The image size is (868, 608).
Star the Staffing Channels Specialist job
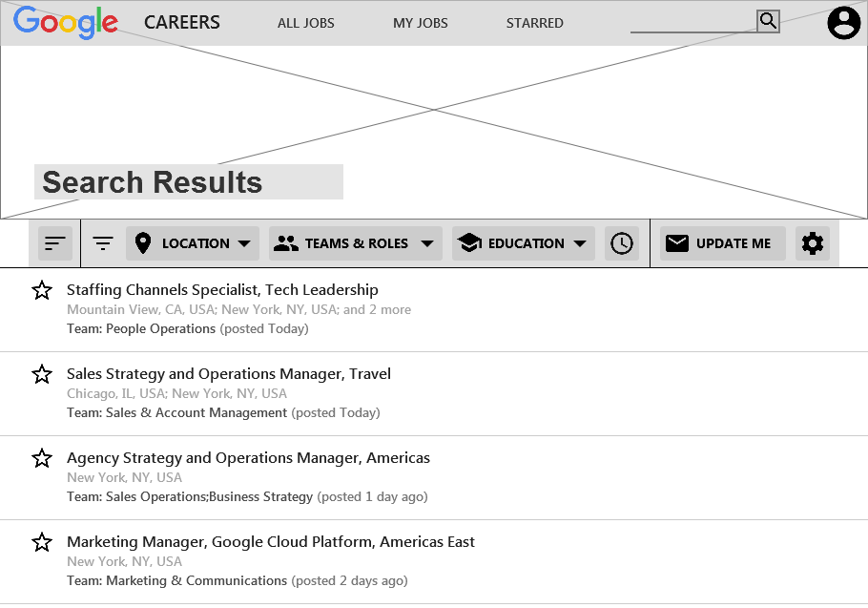coord(42,290)
